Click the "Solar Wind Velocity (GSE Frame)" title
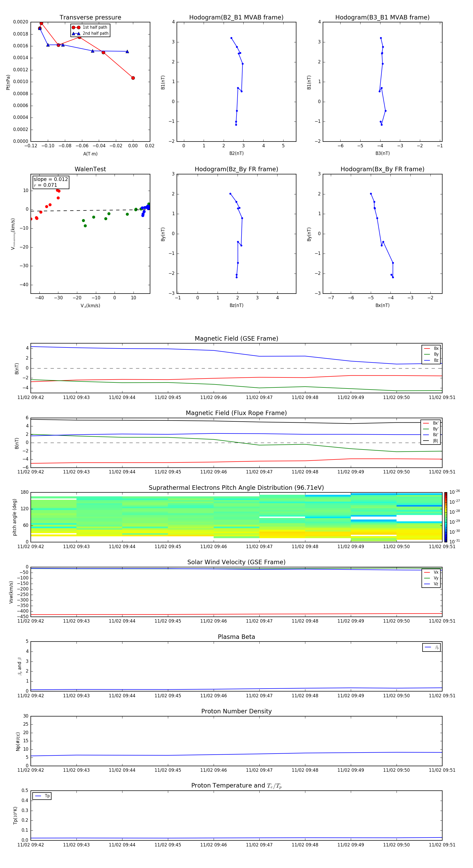473x868 pixels. click(236, 562)
